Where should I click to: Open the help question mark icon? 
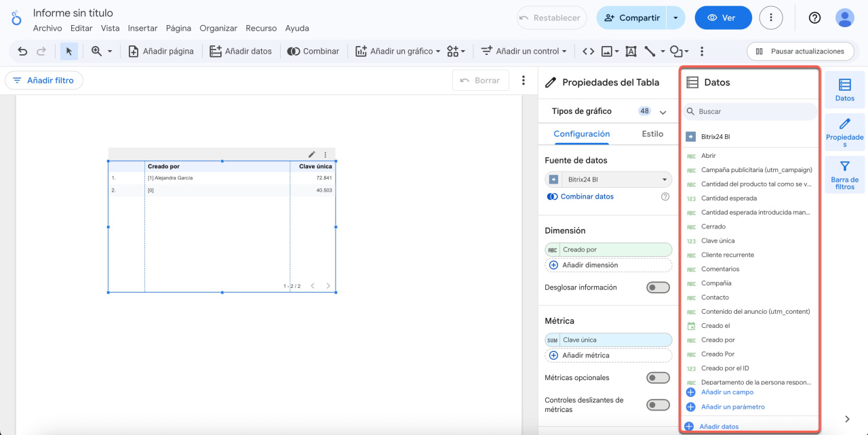point(814,18)
